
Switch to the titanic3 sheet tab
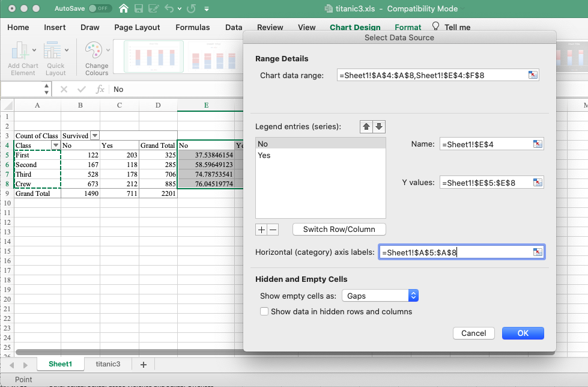click(x=109, y=364)
